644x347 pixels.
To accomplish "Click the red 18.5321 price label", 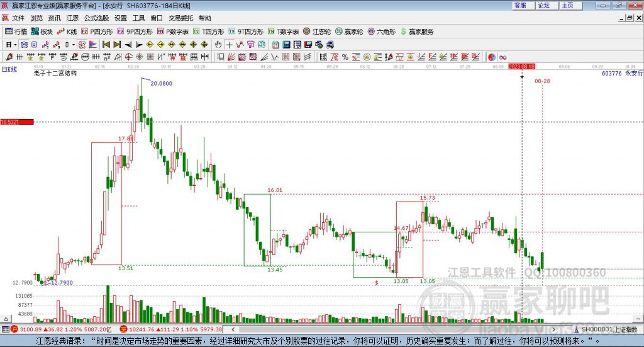I will (x=17, y=122).
